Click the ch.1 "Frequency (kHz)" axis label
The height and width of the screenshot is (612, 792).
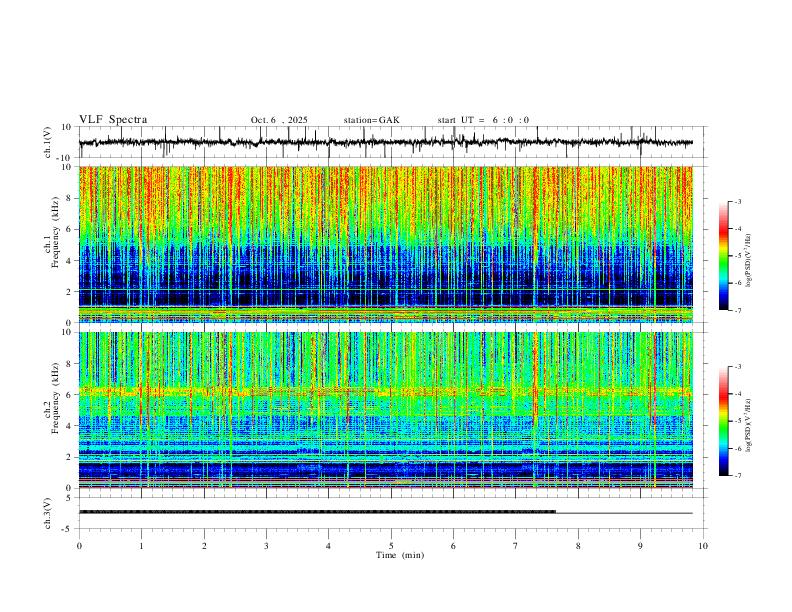click(x=53, y=231)
